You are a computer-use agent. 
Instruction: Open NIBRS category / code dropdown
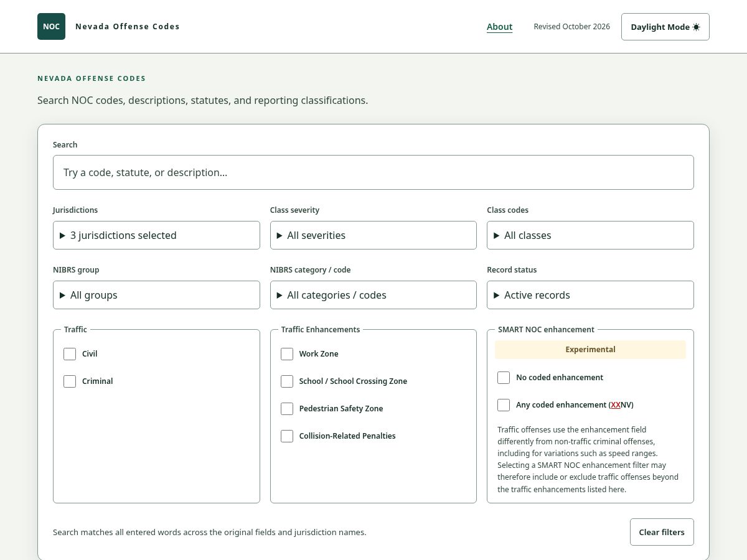374,295
